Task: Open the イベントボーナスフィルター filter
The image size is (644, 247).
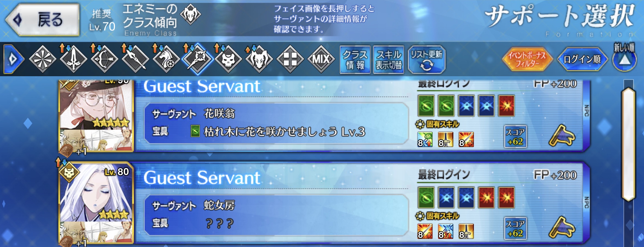Action: point(527,59)
